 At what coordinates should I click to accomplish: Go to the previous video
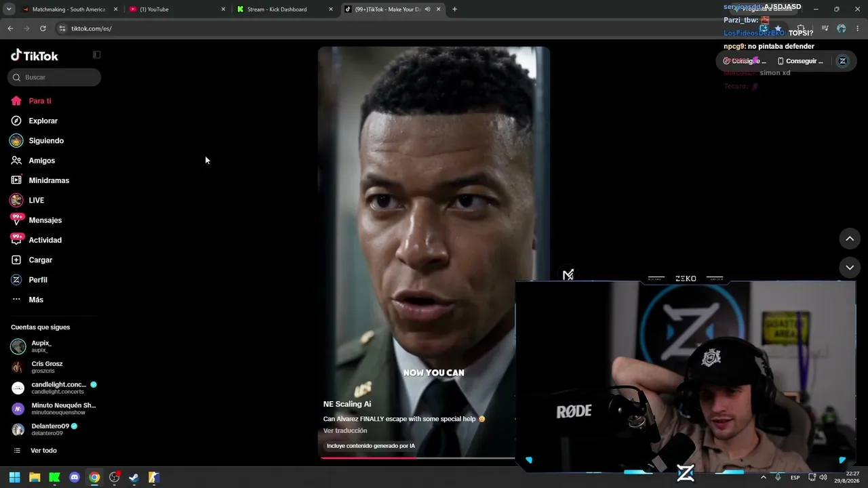pyautogui.click(x=850, y=239)
